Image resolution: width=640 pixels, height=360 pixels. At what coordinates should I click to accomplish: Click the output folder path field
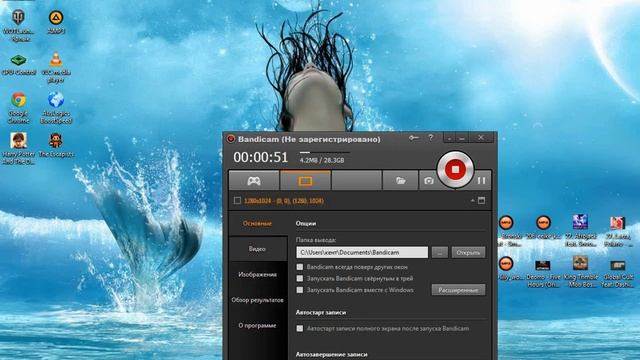(362, 252)
